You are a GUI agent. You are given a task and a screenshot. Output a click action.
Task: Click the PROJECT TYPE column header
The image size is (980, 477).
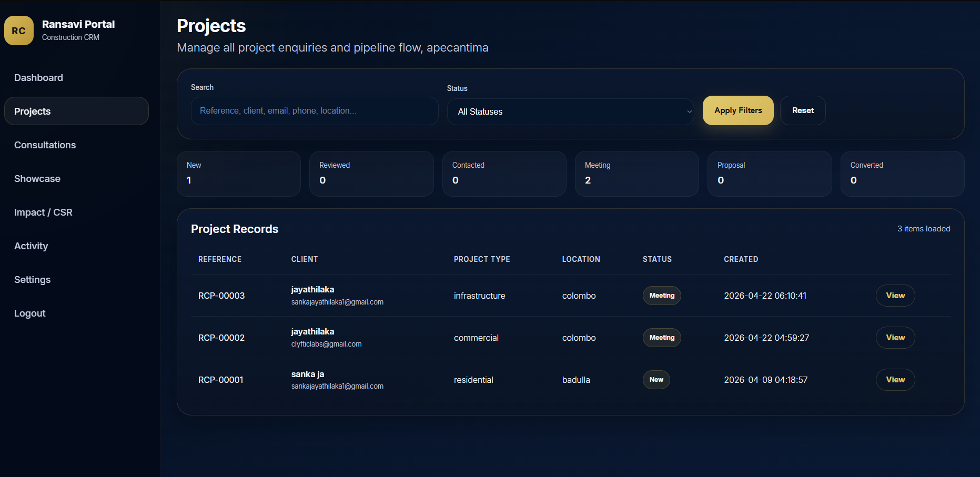(x=482, y=259)
